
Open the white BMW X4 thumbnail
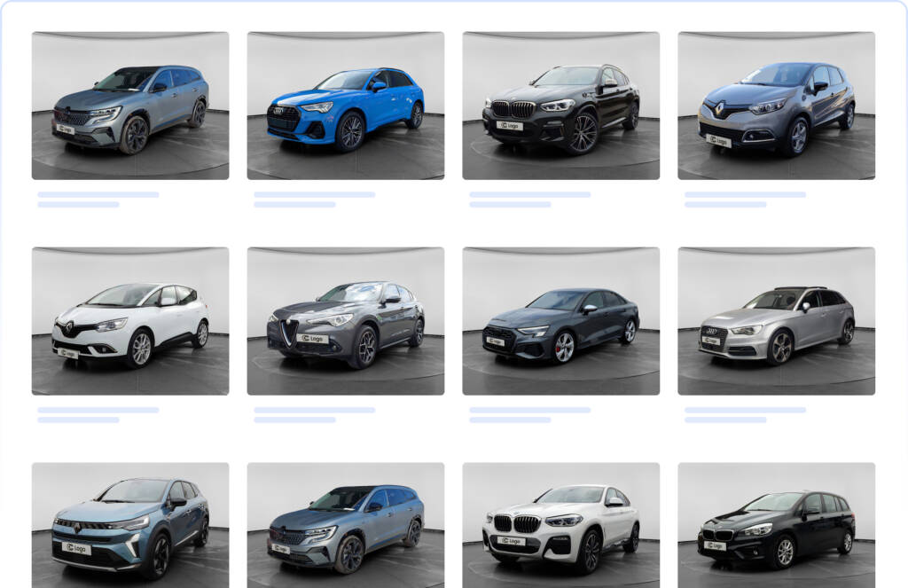click(561, 525)
